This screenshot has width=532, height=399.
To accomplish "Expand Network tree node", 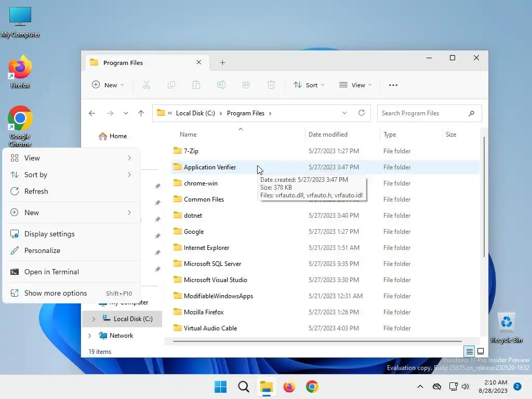I will pyautogui.click(x=89, y=336).
